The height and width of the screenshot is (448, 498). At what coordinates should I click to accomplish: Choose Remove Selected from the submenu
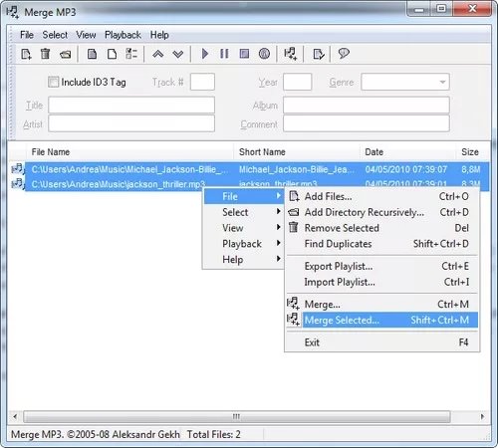click(x=382, y=228)
